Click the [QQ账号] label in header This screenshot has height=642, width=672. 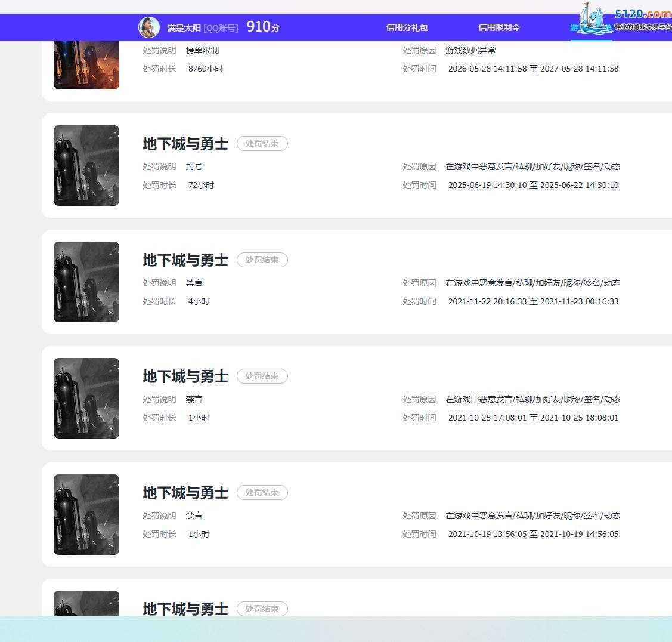tap(221, 28)
